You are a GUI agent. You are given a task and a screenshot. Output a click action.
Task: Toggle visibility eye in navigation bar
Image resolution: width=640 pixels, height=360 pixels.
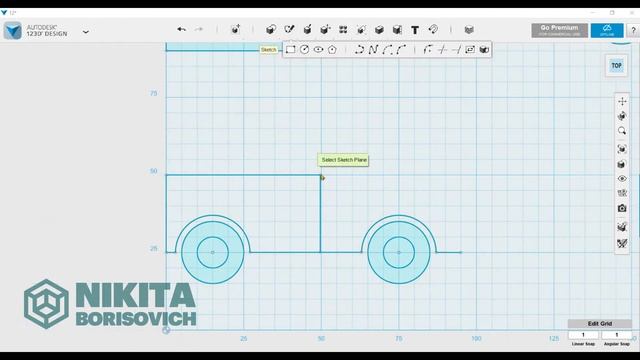pyautogui.click(x=622, y=178)
